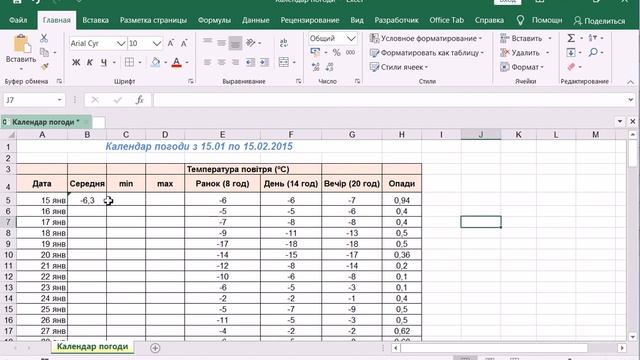The height and width of the screenshot is (360, 640).
Task: Open the number format Общий dropdown
Action: (x=351, y=38)
